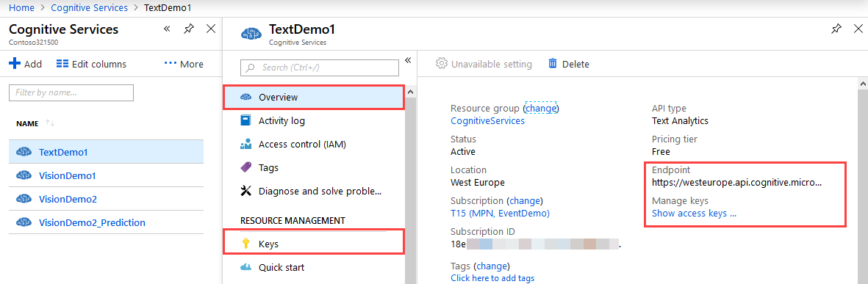
Task: Collapse the Cognitive Services blade with double chevron
Action: click(x=167, y=29)
